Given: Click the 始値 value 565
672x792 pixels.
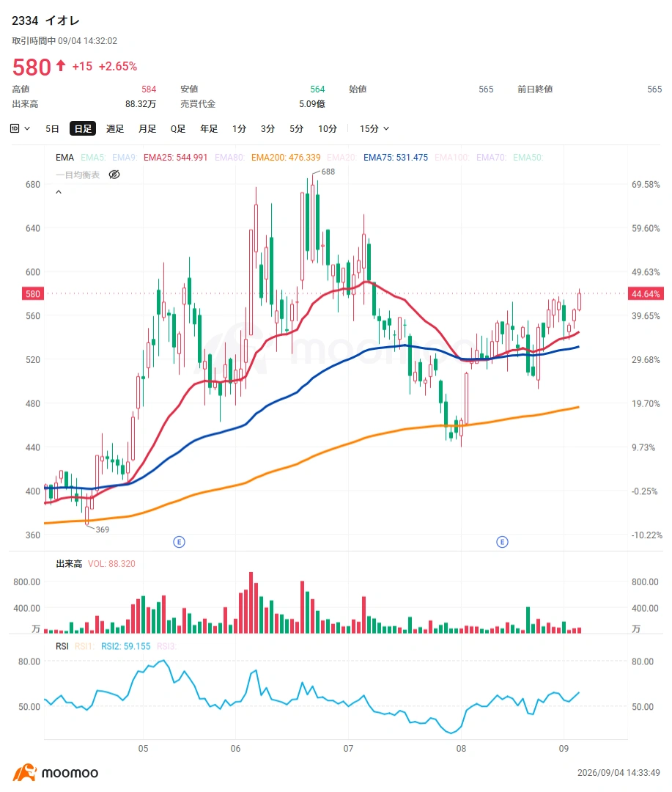Looking at the screenshot, I should point(486,89).
